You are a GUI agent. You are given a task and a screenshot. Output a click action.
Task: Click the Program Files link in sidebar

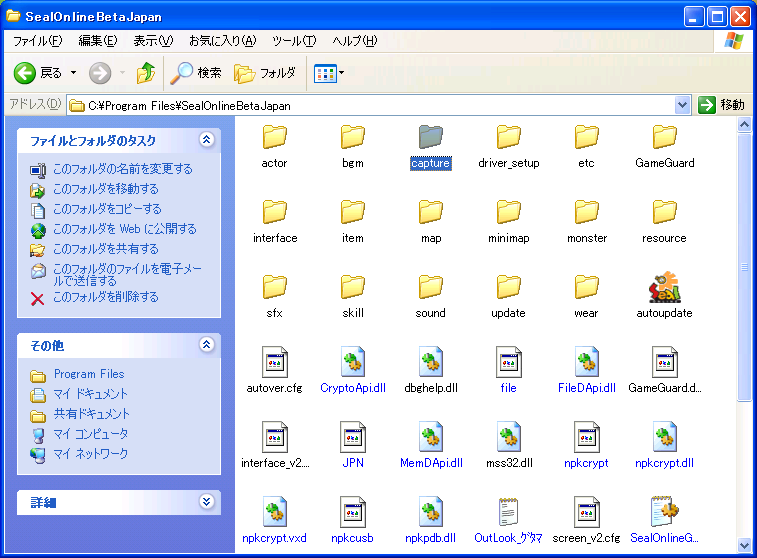(x=89, y=374)
